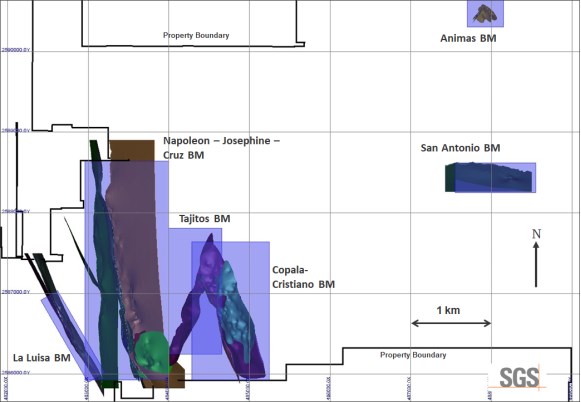Select the Copala-Cristiano BM label

(303, 277)
